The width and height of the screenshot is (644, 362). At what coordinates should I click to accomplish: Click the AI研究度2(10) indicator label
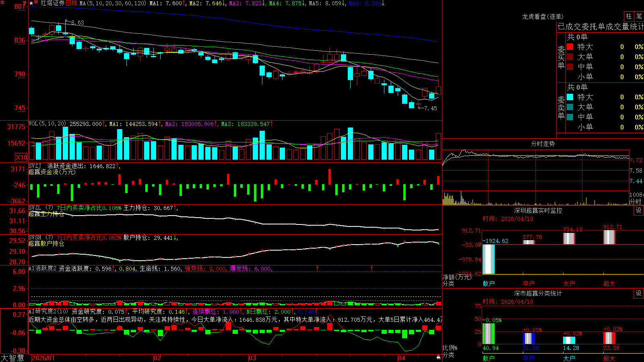pyautogui.click(x=48, y=311)
